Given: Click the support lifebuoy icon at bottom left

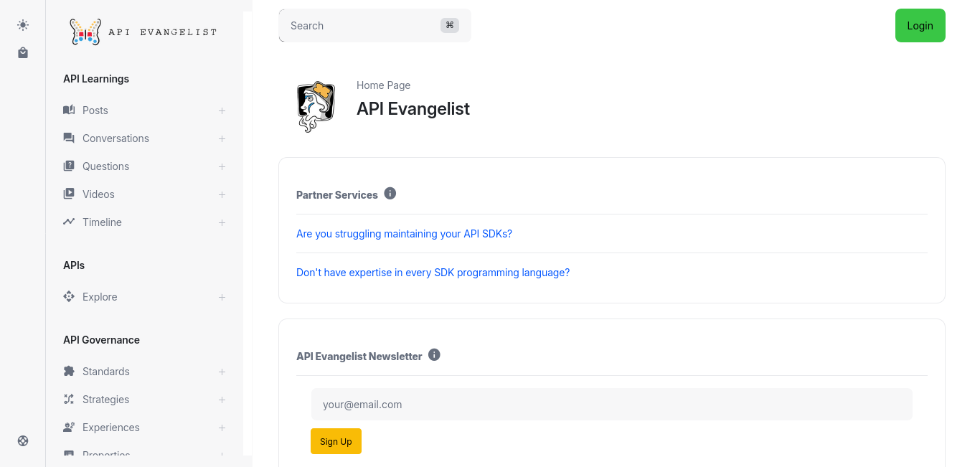Looking at the screenshot, I should 23,441.
